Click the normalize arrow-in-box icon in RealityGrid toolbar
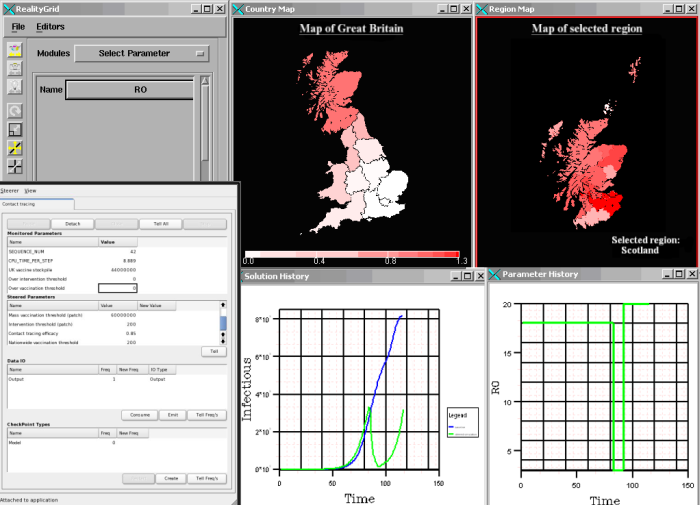Screen dimensions: 700x505 click(x=15, y=129)
